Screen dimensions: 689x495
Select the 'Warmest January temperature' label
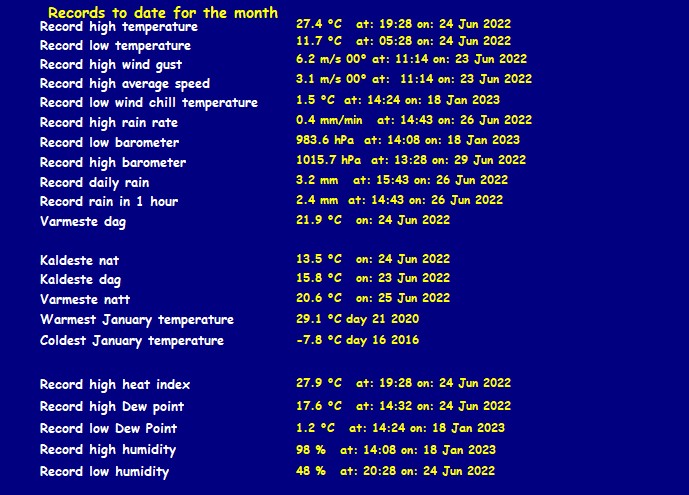point(137,320)
